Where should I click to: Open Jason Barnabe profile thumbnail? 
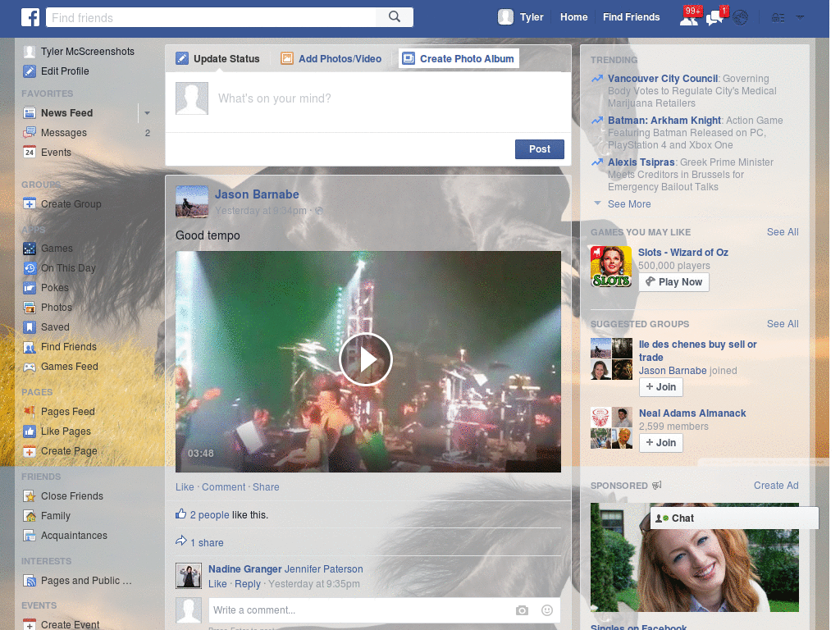point(192,202)
